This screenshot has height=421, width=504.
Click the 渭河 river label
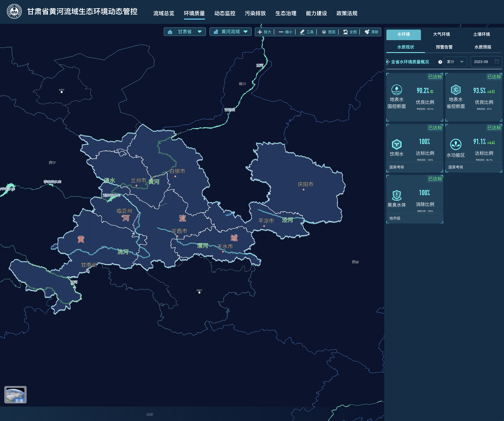pyautogui.click(x=202, y=246)
